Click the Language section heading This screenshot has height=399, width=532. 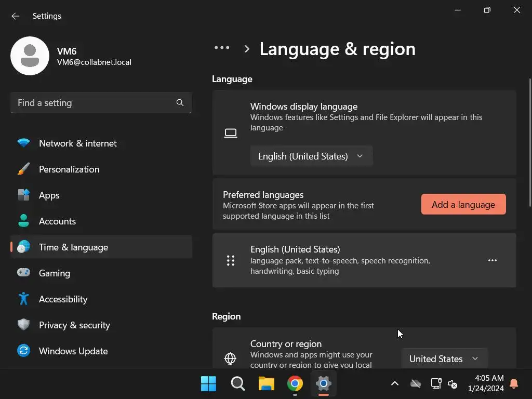pos(232,79)
